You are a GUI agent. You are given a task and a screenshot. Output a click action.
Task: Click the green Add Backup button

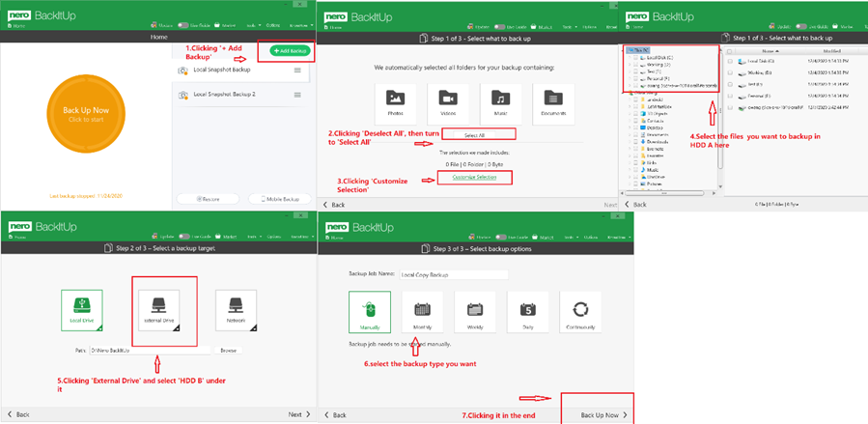tap(291, 51)
